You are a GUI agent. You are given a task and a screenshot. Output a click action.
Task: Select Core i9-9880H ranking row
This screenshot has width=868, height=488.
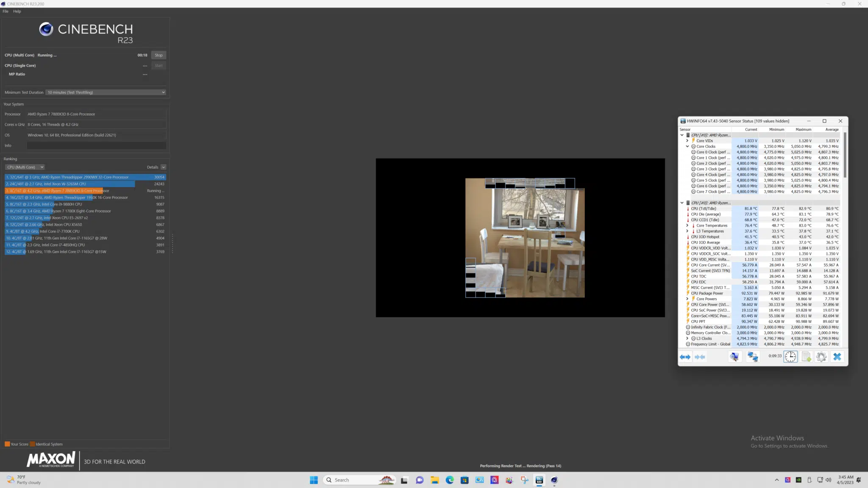click(85, 204)
